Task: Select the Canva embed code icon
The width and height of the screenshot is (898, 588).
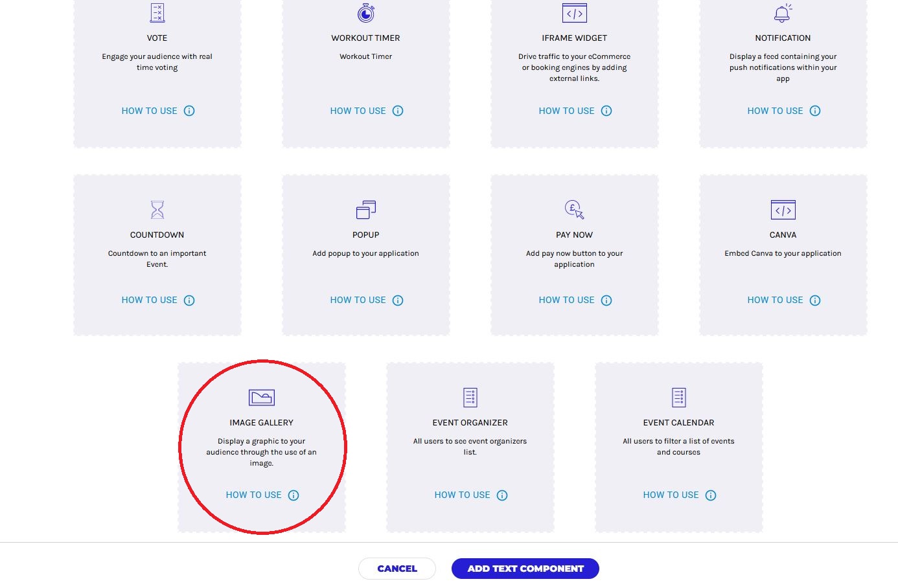Action: [x=783, y=210]
